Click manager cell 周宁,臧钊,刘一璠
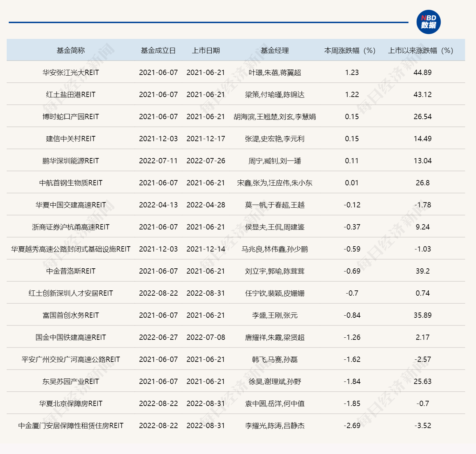 (275, 161)
